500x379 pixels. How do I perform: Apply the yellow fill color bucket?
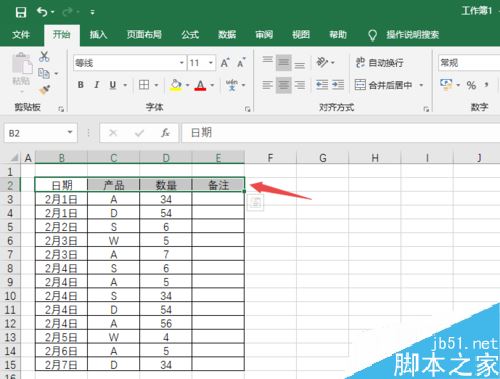(x=176, y=85)
